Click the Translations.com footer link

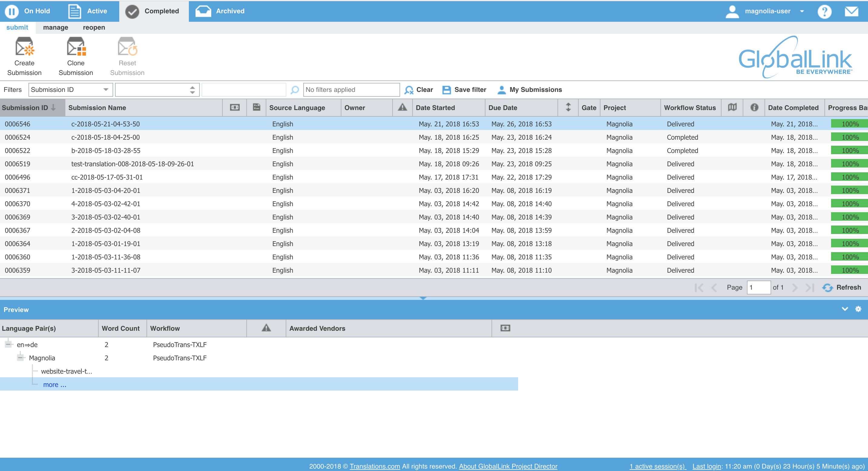374,466
